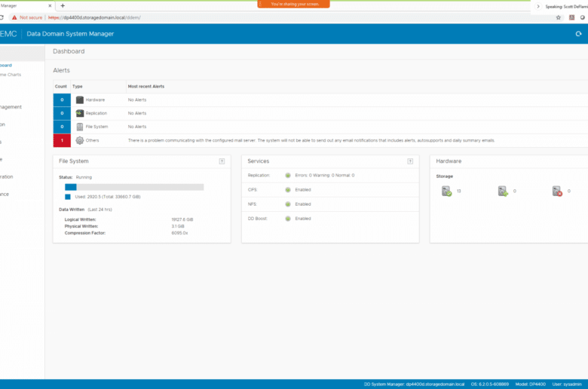
Task: Open the Charts item in sidebar
Action: (11, 75)
